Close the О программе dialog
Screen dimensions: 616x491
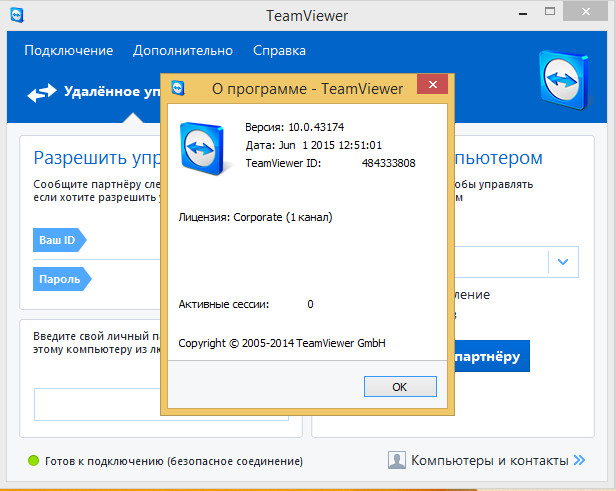[433, 84]
